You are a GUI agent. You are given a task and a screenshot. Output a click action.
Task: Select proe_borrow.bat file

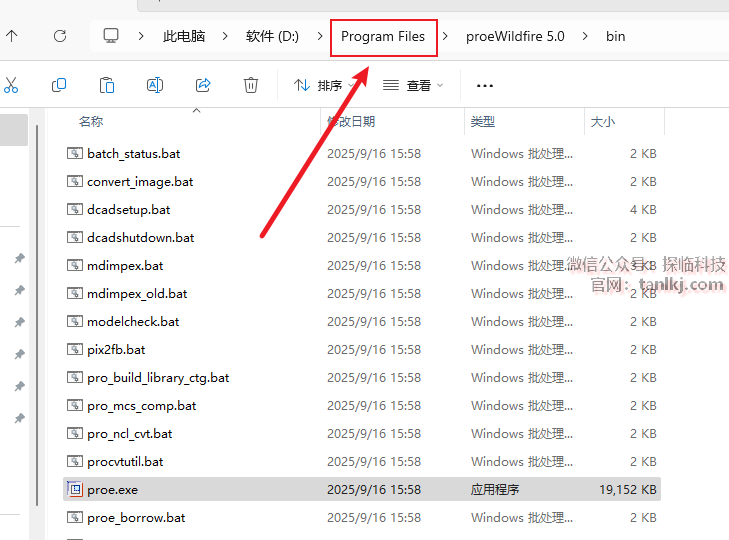pyautogui.click(x=362, y=518)
